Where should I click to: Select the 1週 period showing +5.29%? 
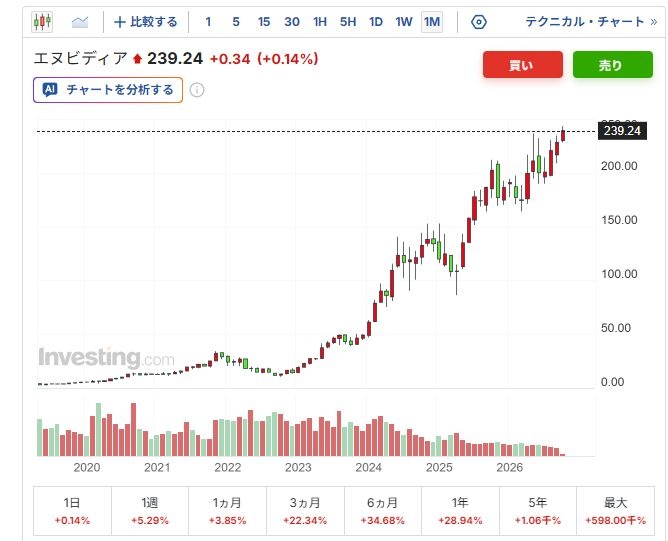[x=150, y=511]
